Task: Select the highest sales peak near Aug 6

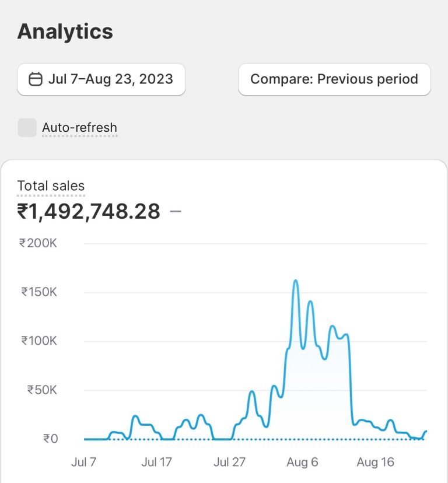Action: [x=296, y=281]
